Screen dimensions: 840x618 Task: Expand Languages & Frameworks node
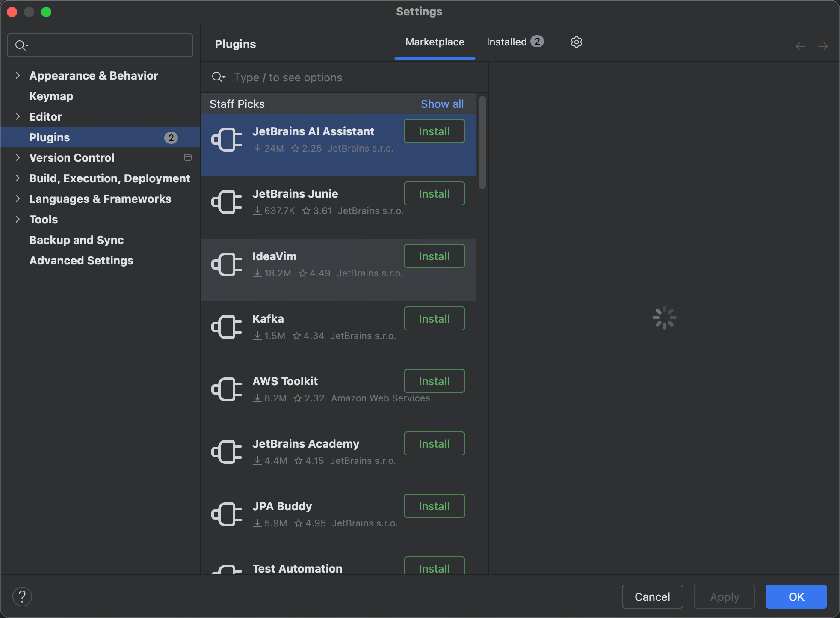18,199
